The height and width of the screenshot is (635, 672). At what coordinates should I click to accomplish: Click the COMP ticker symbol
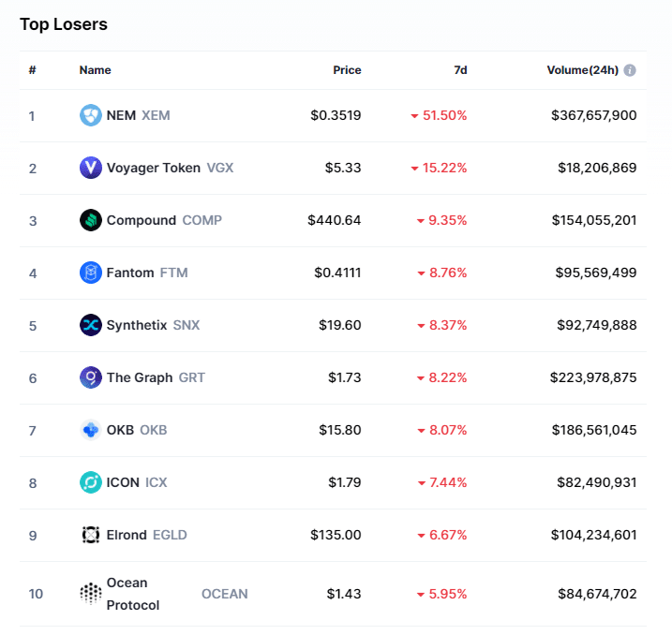(202, 220)
